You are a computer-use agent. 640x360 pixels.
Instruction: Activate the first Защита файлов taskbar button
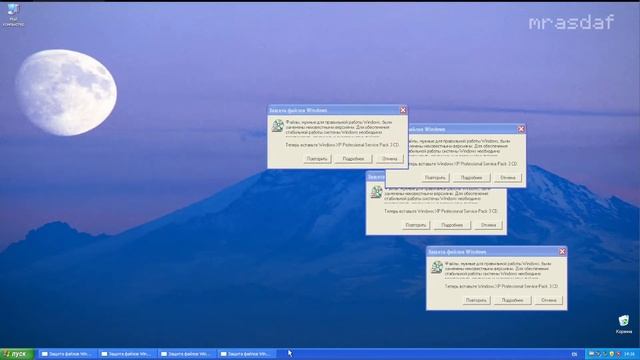pos(67,354)
